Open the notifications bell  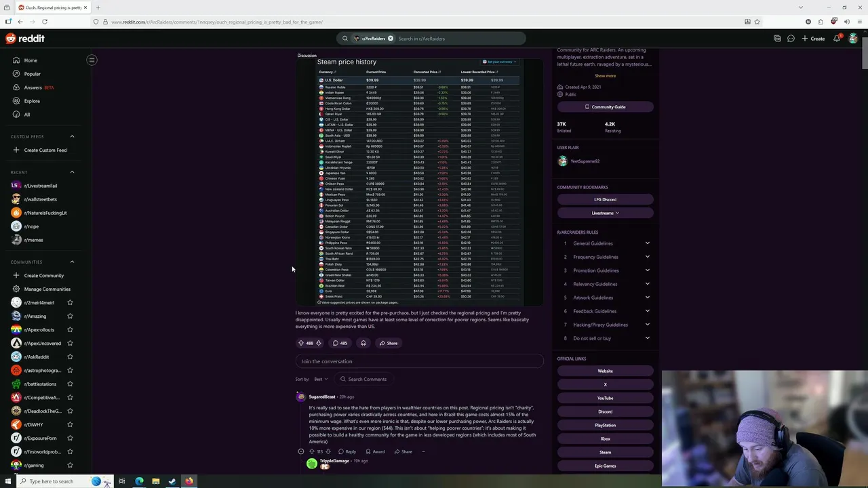(837, 39)
